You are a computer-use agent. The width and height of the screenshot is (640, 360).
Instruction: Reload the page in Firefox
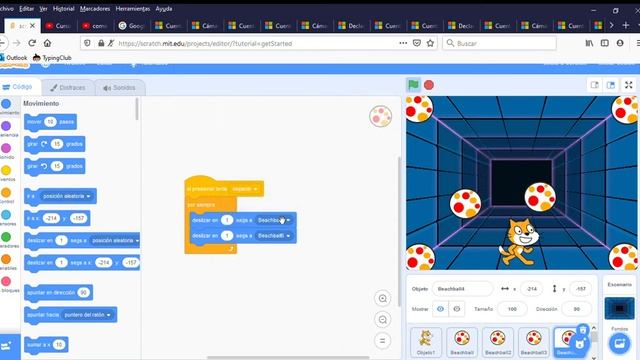point(32,43)
